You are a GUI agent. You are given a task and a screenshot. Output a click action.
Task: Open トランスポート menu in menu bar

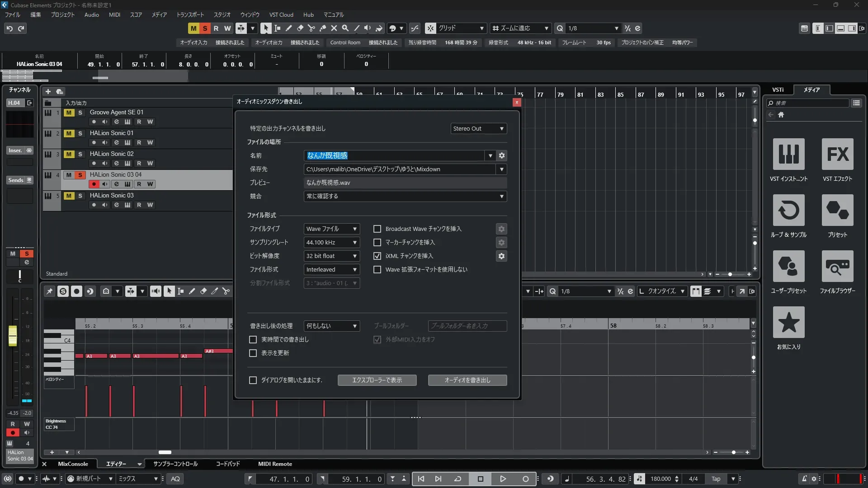click(190, 15)
